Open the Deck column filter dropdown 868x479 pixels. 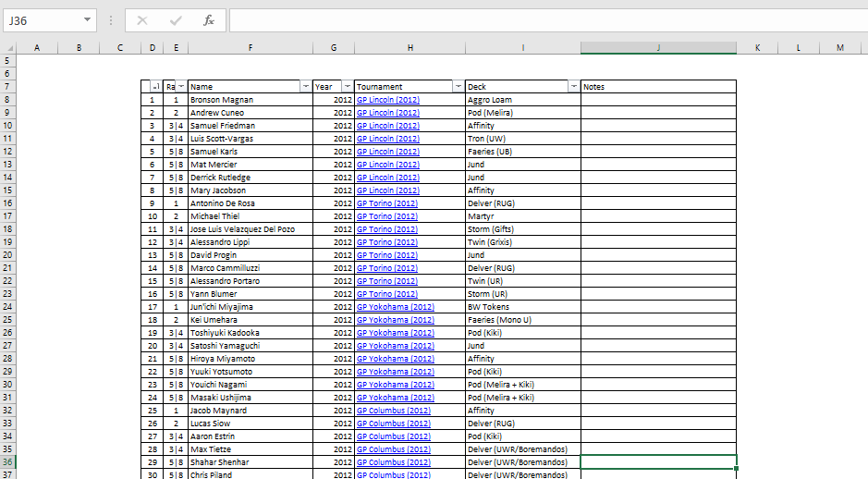(573, 87)
